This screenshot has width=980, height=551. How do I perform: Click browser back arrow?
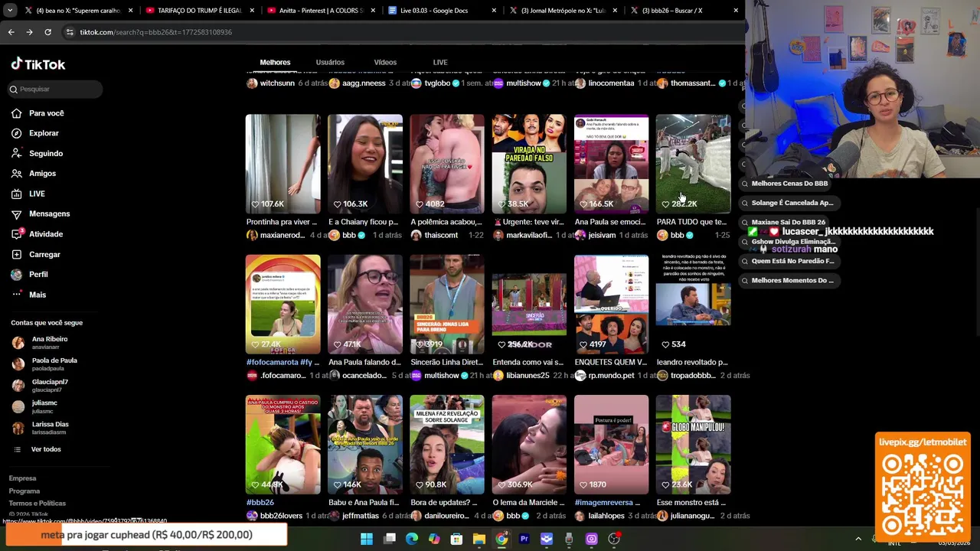(11, 32)
